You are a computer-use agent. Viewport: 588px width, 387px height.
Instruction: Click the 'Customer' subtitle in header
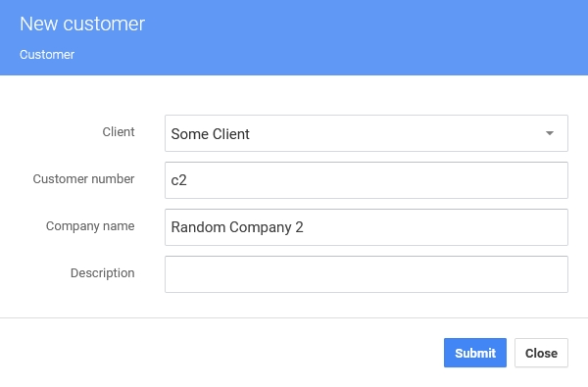coord(47,55)
